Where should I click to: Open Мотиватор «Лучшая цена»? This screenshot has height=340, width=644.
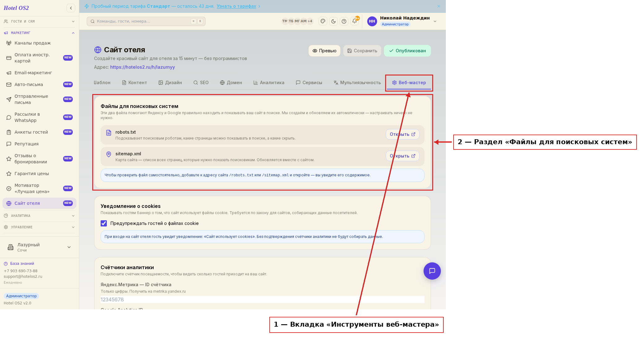click(39, 188)
